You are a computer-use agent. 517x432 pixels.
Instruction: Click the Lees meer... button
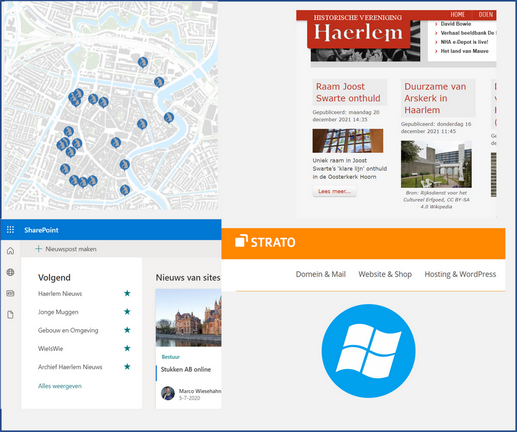pos(334,191)
